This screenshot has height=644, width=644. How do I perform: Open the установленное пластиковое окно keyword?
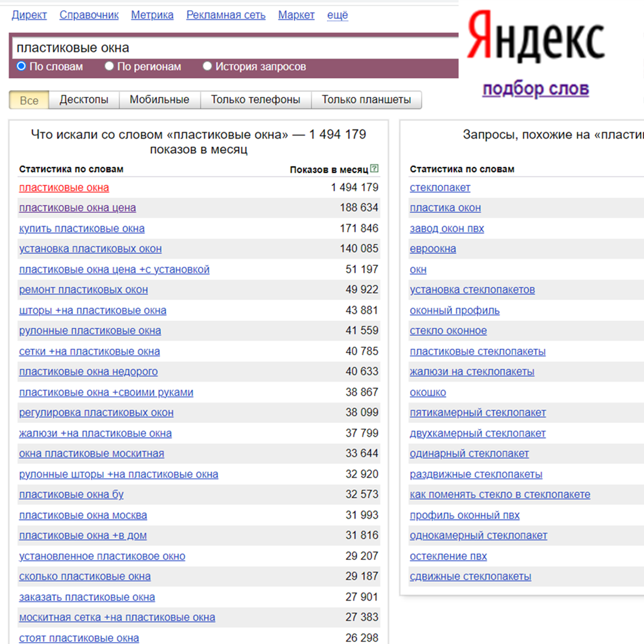[103, 556]
